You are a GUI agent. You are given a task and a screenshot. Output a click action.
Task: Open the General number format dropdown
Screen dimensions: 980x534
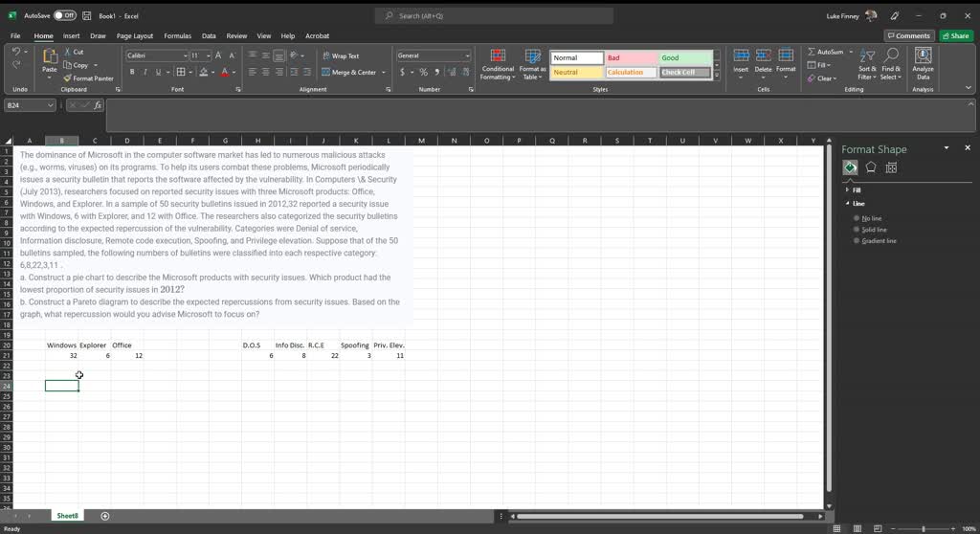[x=467, y=56]
